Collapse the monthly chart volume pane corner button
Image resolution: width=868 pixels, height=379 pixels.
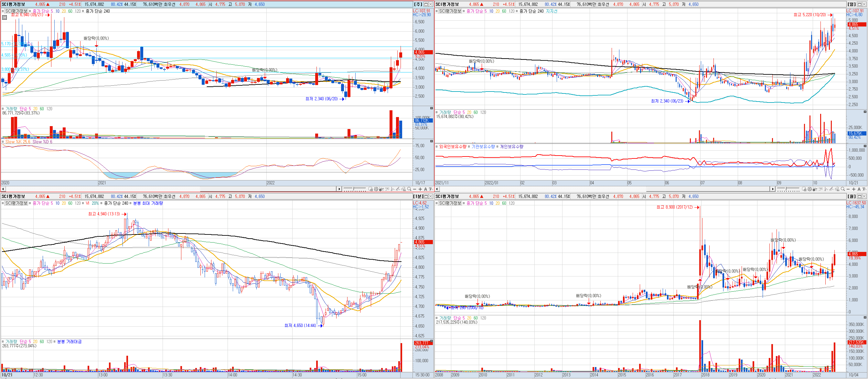tap(865, 318)
